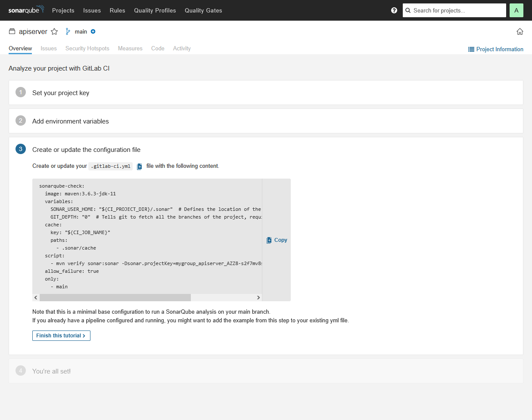Image resolution: width=532 pixels, height=420 pixels.
Task: Switch to the Code tab
Action: [158, 49]
